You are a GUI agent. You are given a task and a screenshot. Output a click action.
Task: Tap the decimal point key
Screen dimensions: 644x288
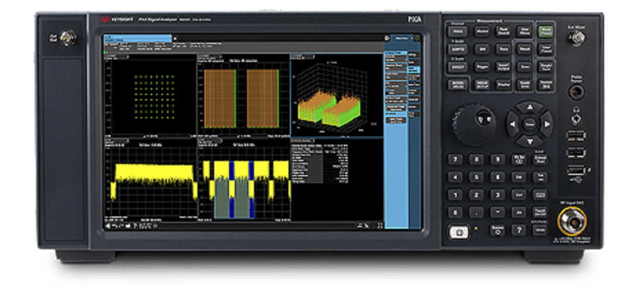[477, 212]
